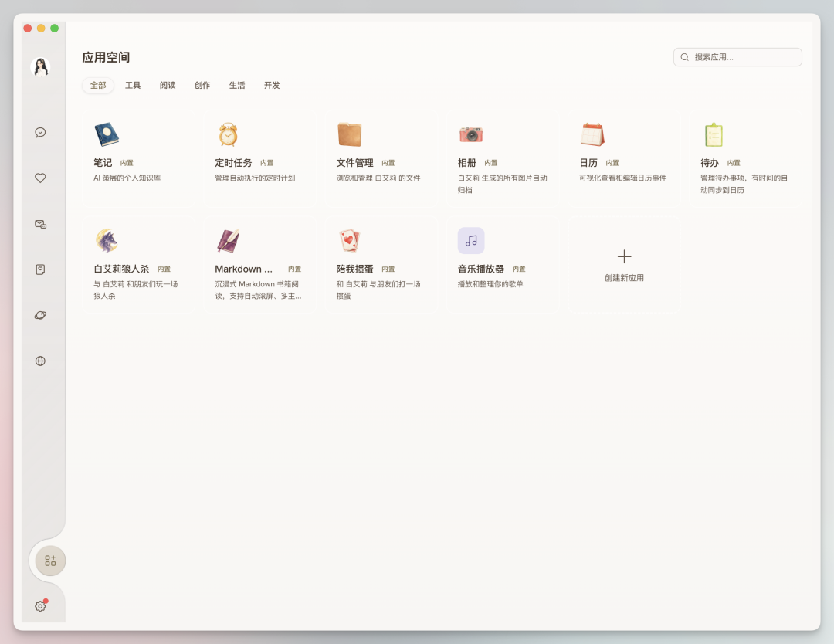Click the plus icon to create app
This screenshot has width=834, height=644.
click(x=625, y=256)
